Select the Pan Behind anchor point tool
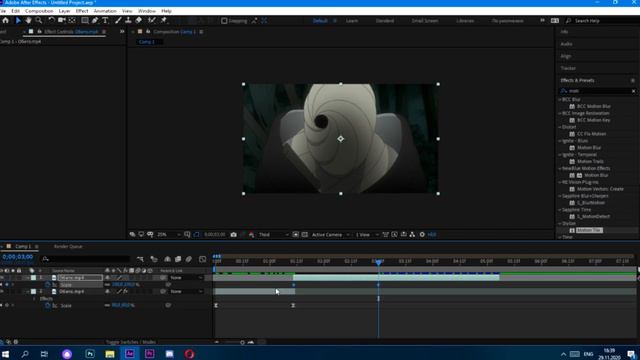Image resolution: width=640 pixels, height=360 pixels. (x=72, y=20)
